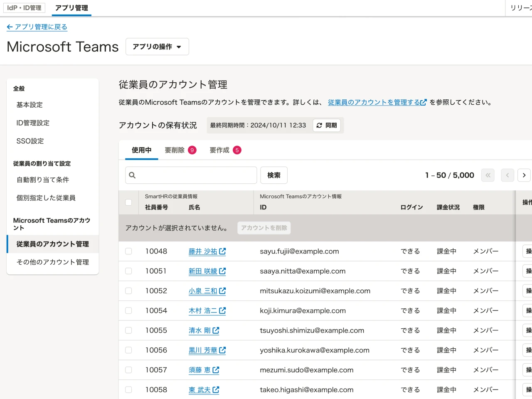Open 個別指定した従業員 in the sidebar
Viewport: 532px width, 399px height.
(x=53, y=198)
